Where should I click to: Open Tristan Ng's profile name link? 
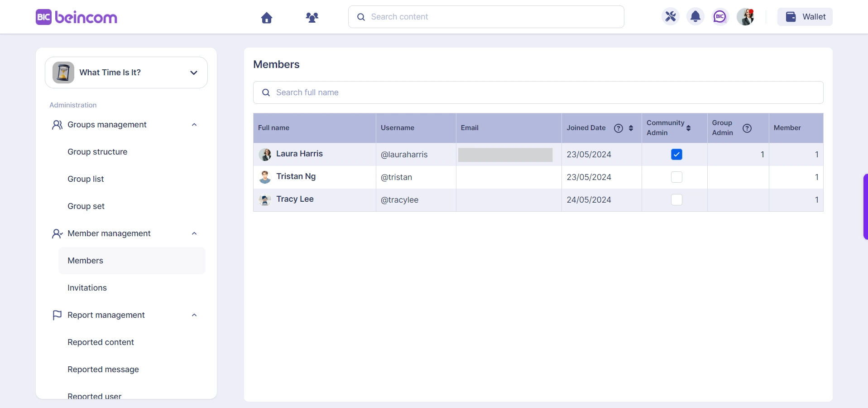[x=296, y=176]
